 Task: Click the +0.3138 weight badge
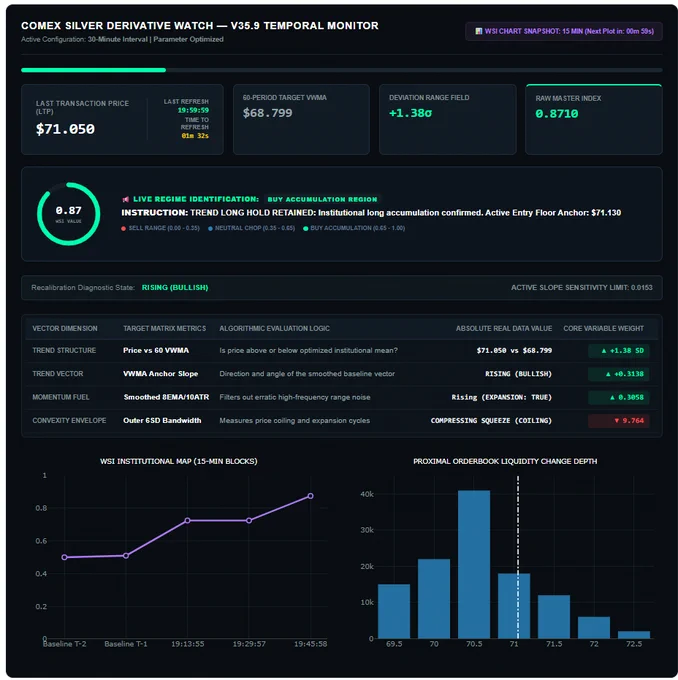point(619,374)
